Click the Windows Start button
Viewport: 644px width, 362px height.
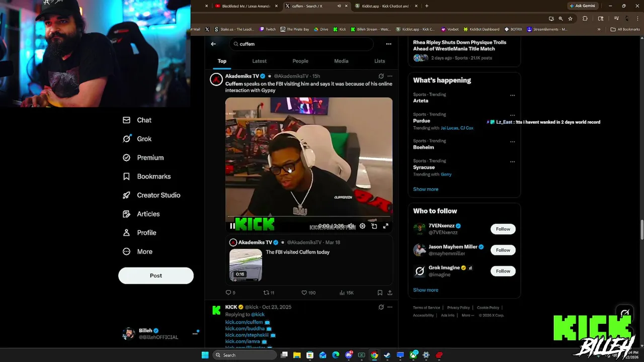205,355
